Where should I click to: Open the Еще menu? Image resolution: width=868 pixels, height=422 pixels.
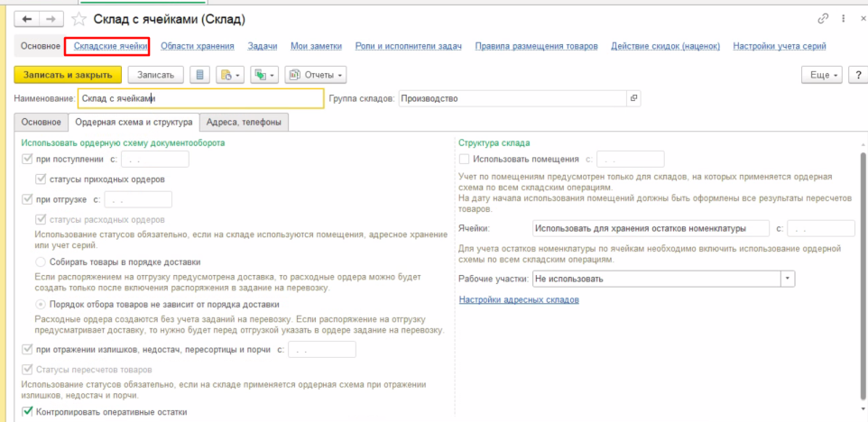point(824,75)
